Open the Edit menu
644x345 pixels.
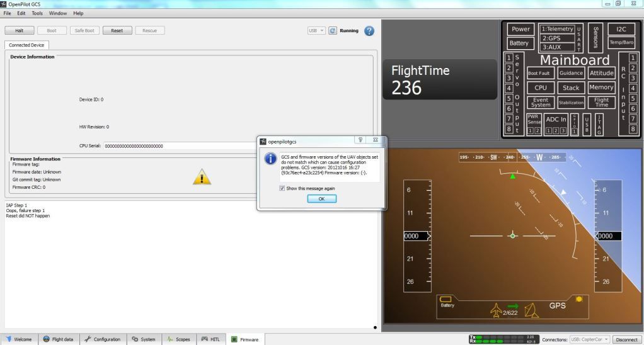pos(21,13)
